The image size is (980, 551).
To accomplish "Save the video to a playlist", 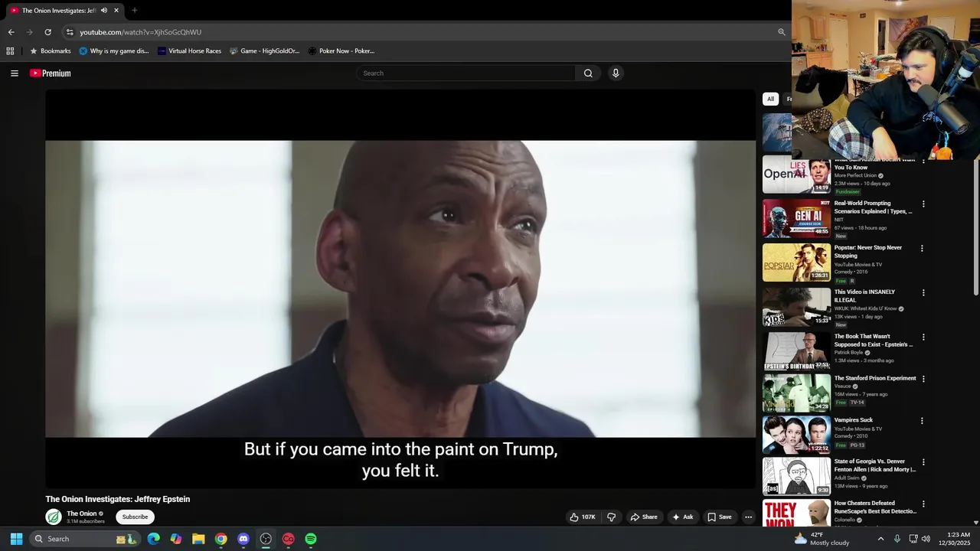I will point(720,517).
